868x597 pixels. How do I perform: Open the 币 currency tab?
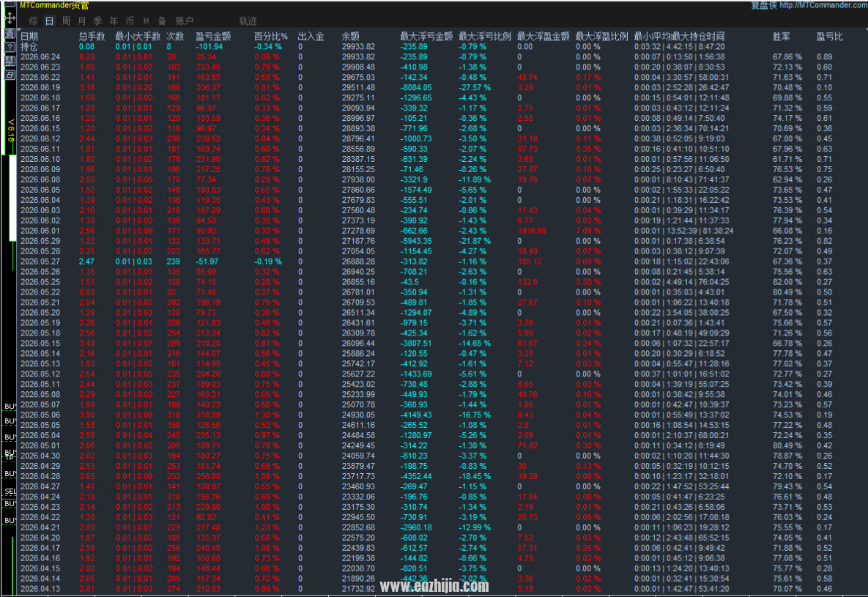click(130, 21)
